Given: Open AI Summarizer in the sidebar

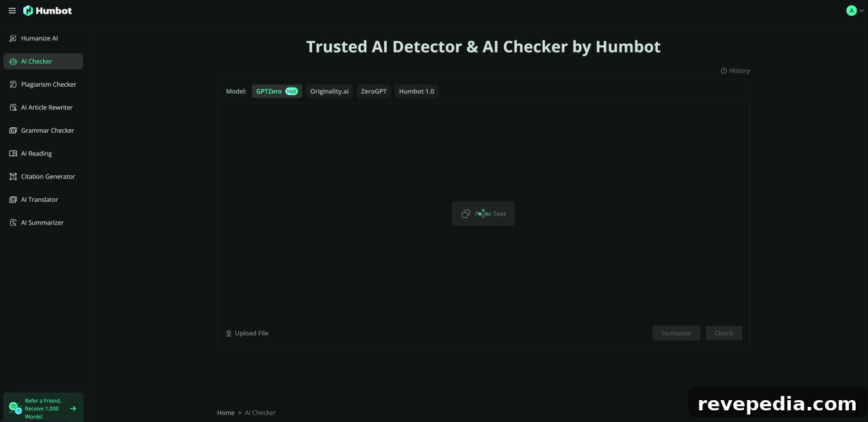Looking at the screenshot, I should 43,222.
